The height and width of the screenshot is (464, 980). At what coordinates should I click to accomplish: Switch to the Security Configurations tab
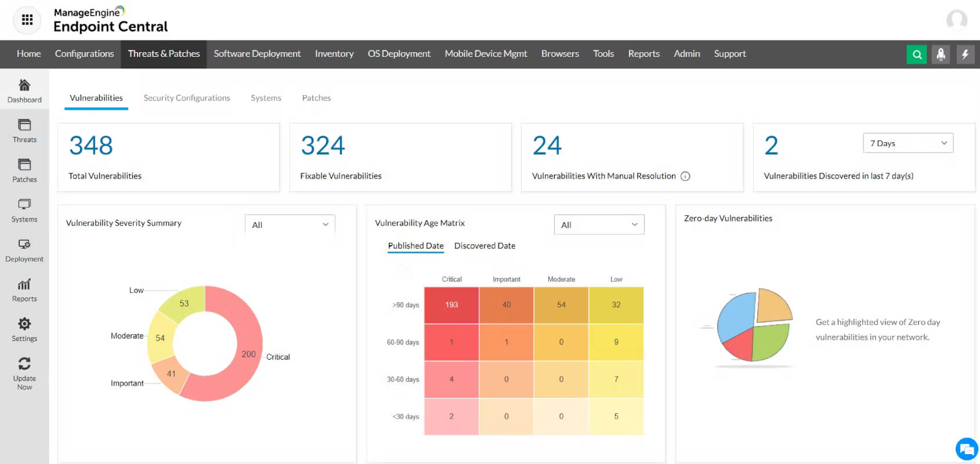[x=187, y=98]
